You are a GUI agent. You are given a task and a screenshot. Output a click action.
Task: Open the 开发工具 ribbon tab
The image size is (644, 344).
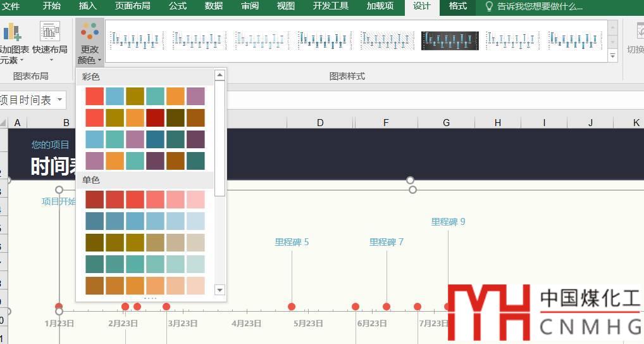(x=330, y=6)
